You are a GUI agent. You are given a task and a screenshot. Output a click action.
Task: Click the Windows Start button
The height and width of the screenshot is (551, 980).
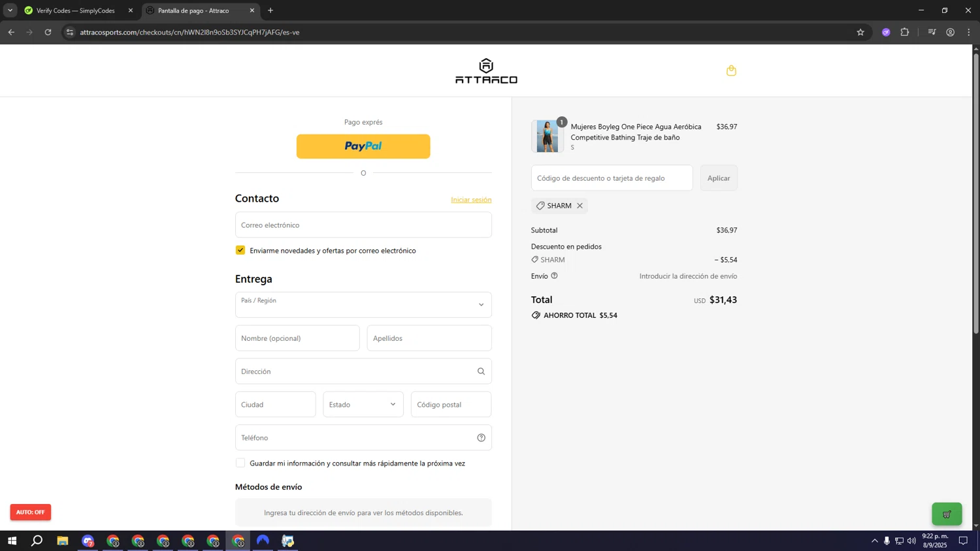[12, 541]
